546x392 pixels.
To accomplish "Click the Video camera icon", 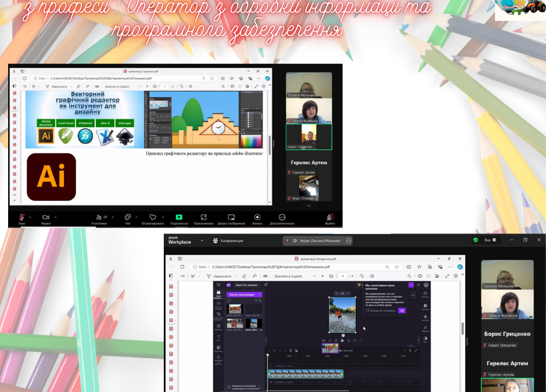I will coord(46,217).
